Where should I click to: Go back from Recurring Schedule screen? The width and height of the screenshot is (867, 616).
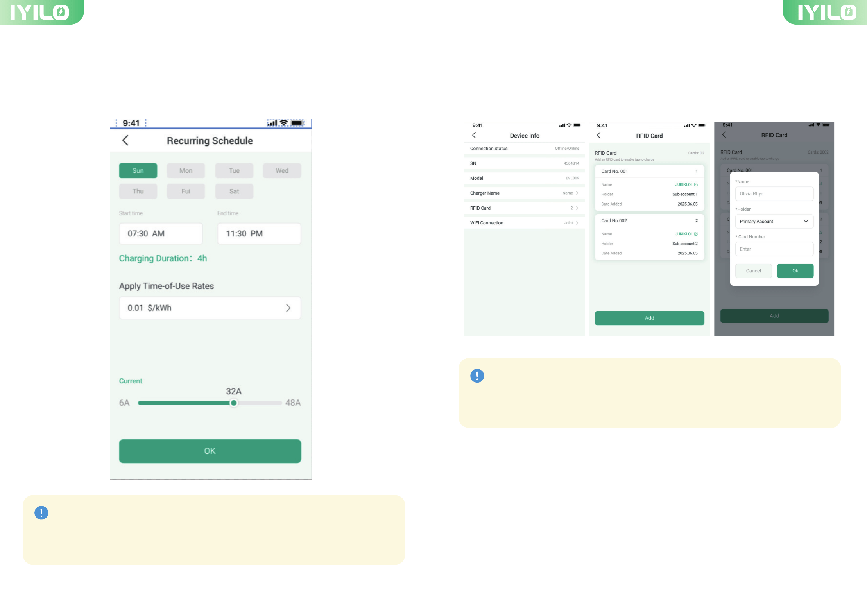[125, 140]
